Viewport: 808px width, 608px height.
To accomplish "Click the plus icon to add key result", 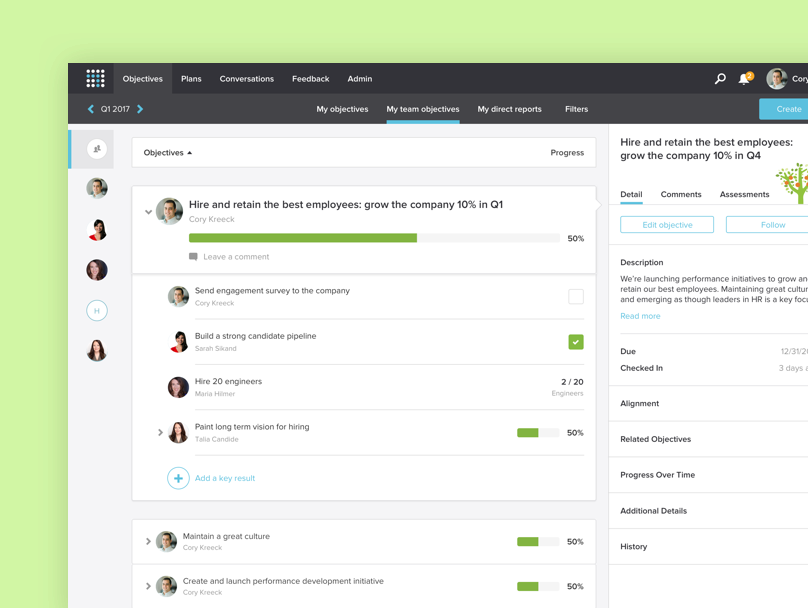I will pyautogui.click(x=178, y=478).
